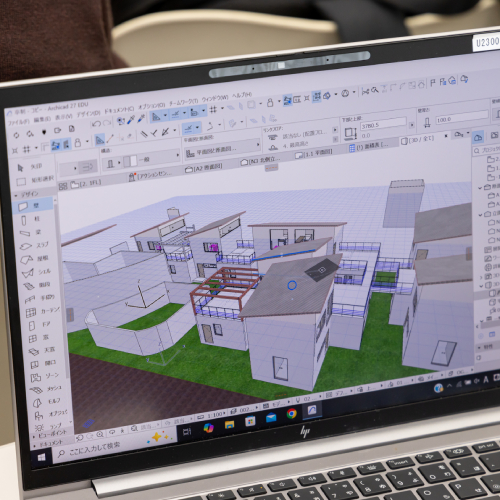500x500 pixels.
Task: Open the 平面図と断面図 display dropdown
Action: click(x=223, y=149)
